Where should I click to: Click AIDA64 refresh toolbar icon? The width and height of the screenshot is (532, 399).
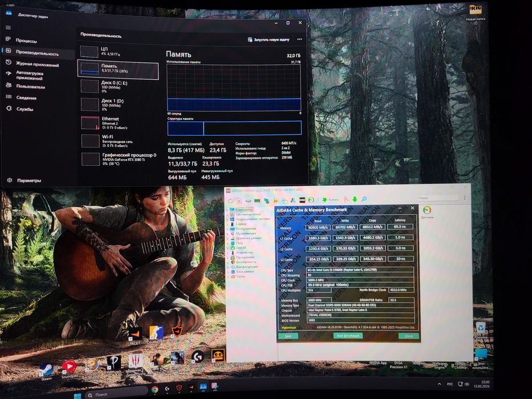(231, 201)
